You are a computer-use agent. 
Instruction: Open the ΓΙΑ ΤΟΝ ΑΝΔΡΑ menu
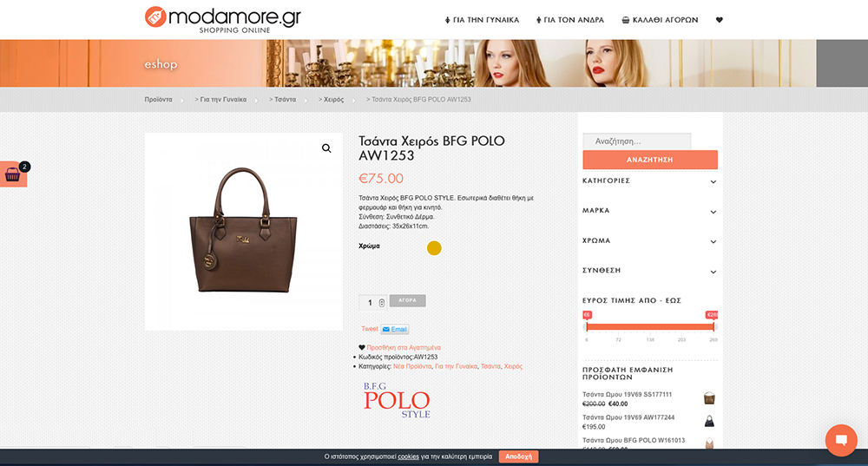click(x=570, y=20)
